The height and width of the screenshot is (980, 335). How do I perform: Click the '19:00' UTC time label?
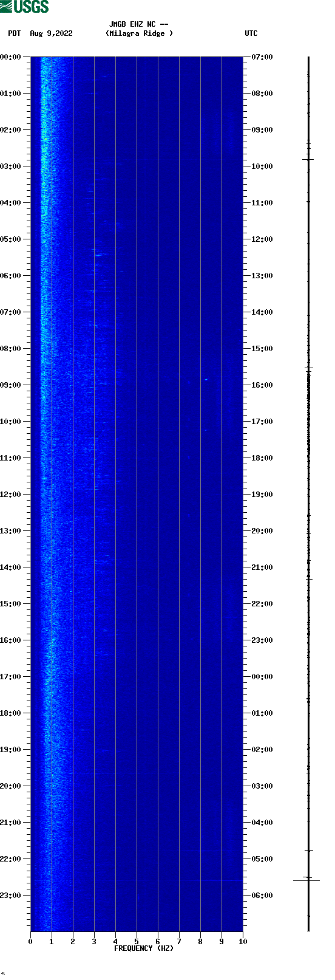pos(262,495)
